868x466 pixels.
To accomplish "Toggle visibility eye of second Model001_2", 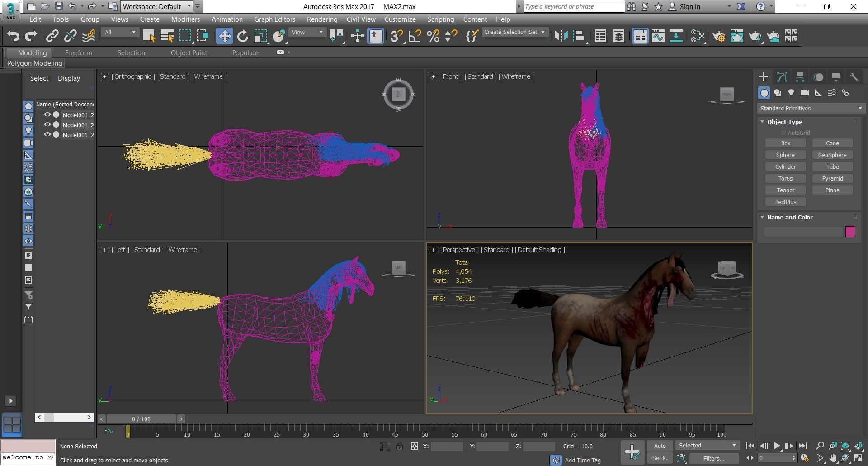I will tap(47, 125).
